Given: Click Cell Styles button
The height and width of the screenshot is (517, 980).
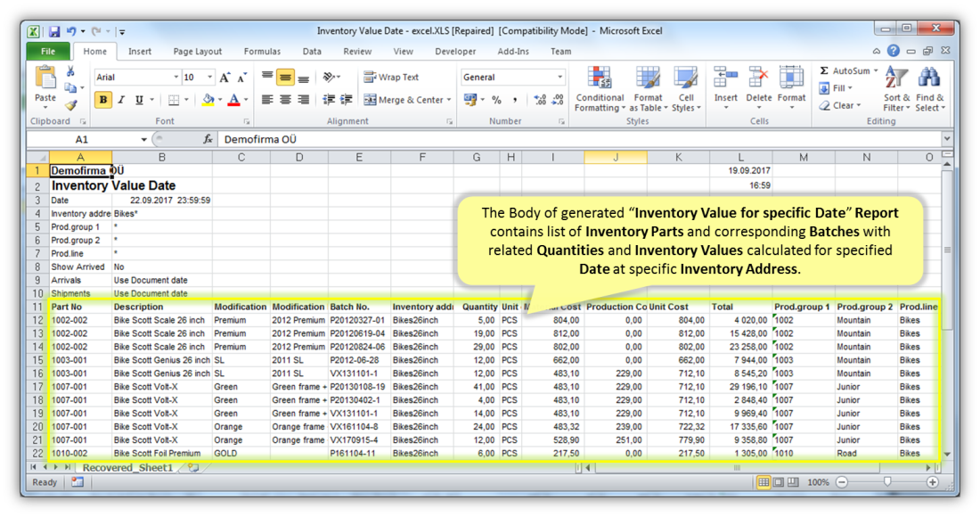Looking at the screenshot, I should [686, 90].
